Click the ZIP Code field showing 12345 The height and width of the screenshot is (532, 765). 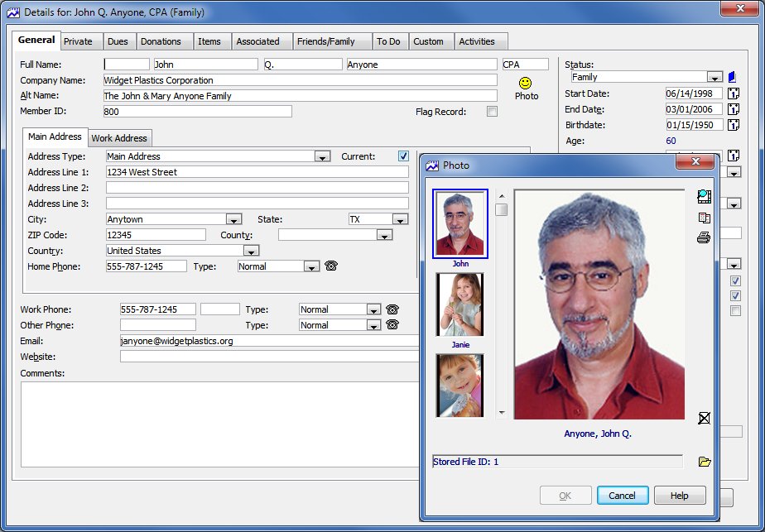click(156, 235)
